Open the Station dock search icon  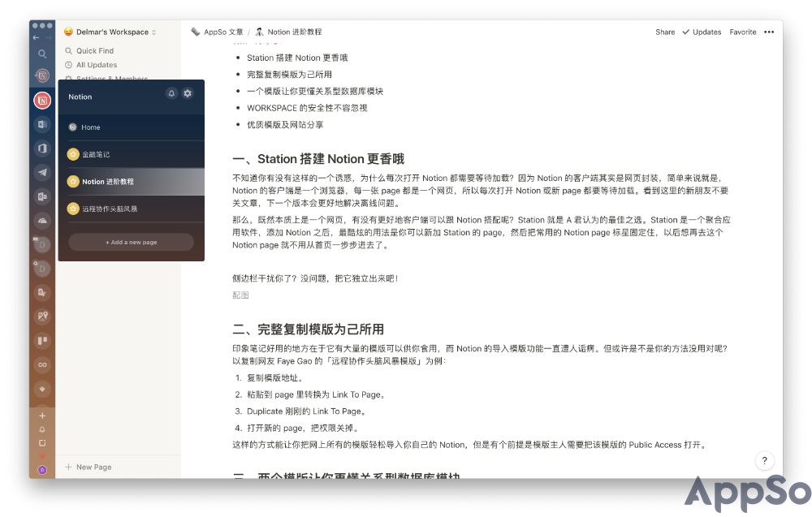(x=42, y=54)
